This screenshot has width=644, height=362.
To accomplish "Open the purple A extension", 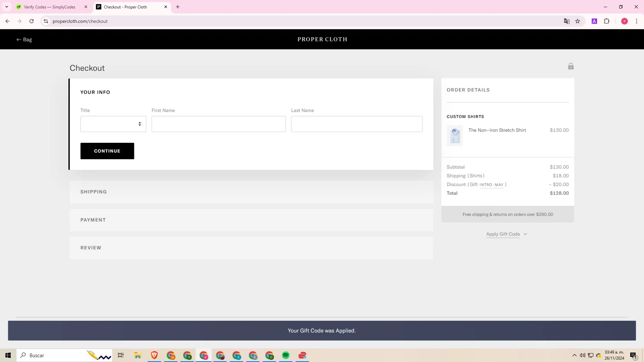I will click(x=594, y=21).
